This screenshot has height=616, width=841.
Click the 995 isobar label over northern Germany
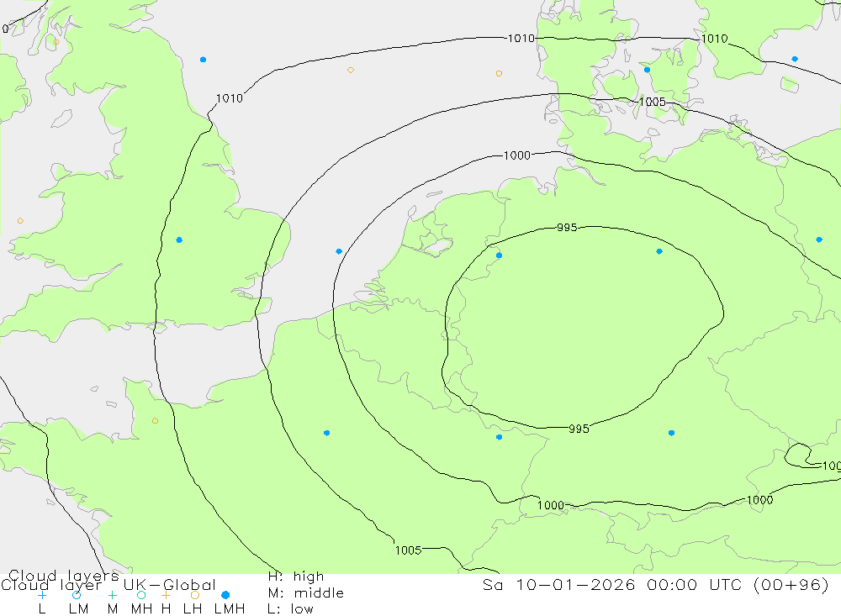[x=567, y=227]
